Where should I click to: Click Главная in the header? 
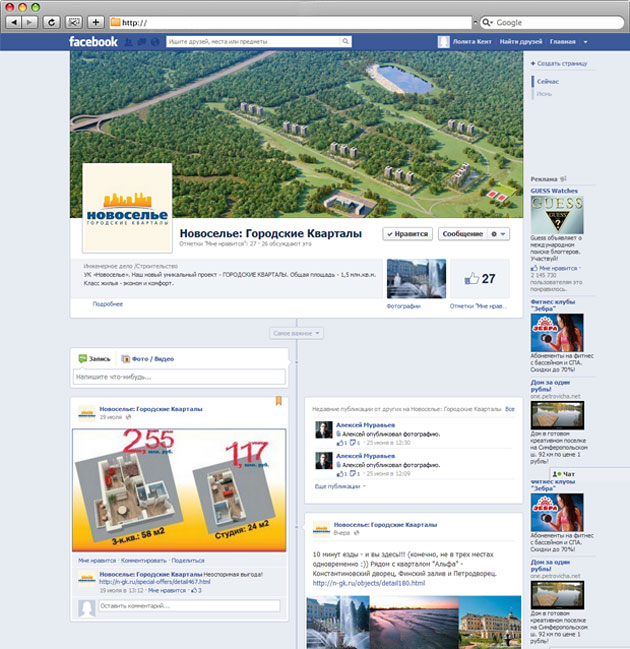(x=563, y=42)
